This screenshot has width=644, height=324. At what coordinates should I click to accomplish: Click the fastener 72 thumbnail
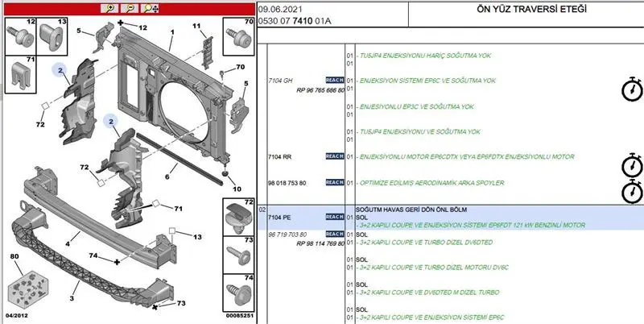pos(238,216)
